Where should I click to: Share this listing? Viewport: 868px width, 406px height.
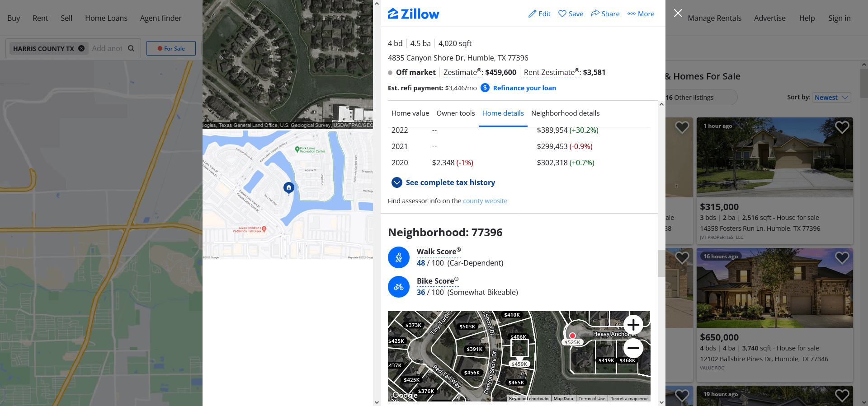(x=605, y=14)
